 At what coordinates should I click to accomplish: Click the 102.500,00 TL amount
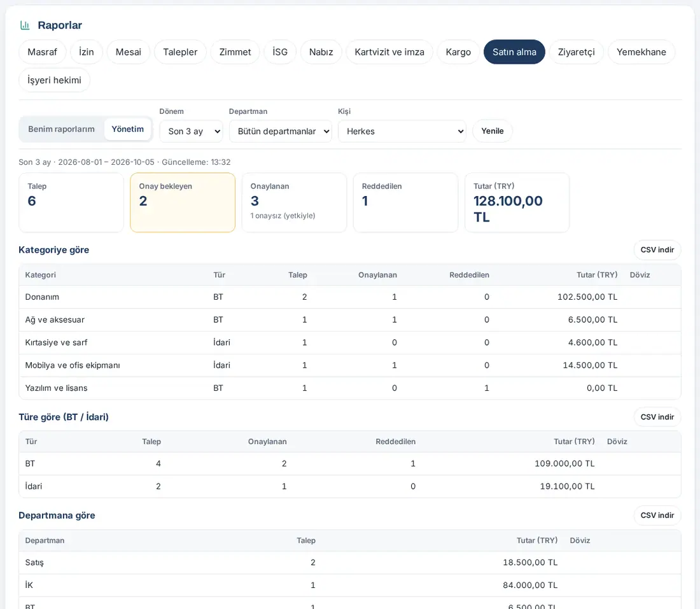587,297
